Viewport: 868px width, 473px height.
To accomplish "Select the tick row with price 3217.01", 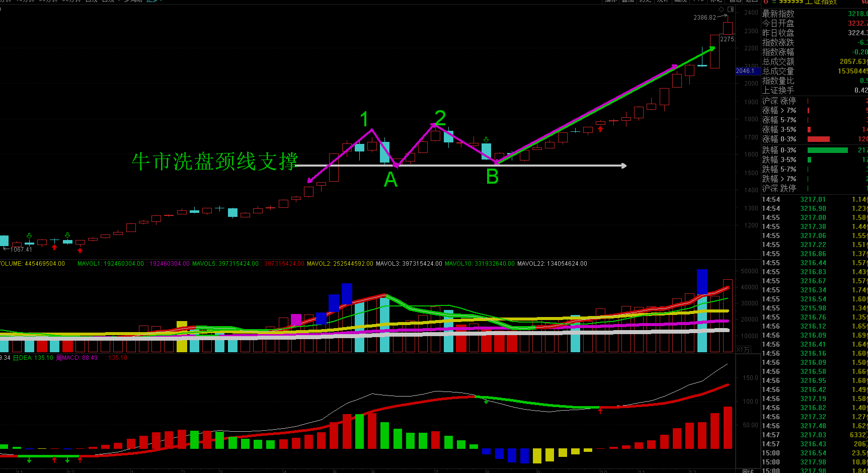I will pyautogui.click(x=815, y=199).
